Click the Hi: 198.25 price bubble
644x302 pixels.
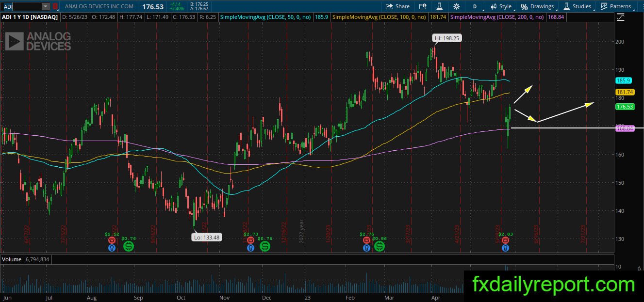(446, 38)
